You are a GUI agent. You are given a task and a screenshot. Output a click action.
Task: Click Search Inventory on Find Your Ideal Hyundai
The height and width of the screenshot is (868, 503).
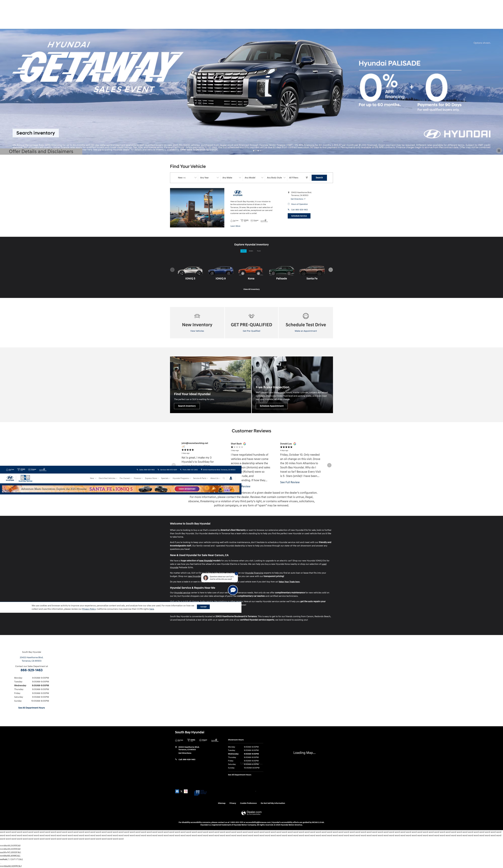[x=187, y=406]
